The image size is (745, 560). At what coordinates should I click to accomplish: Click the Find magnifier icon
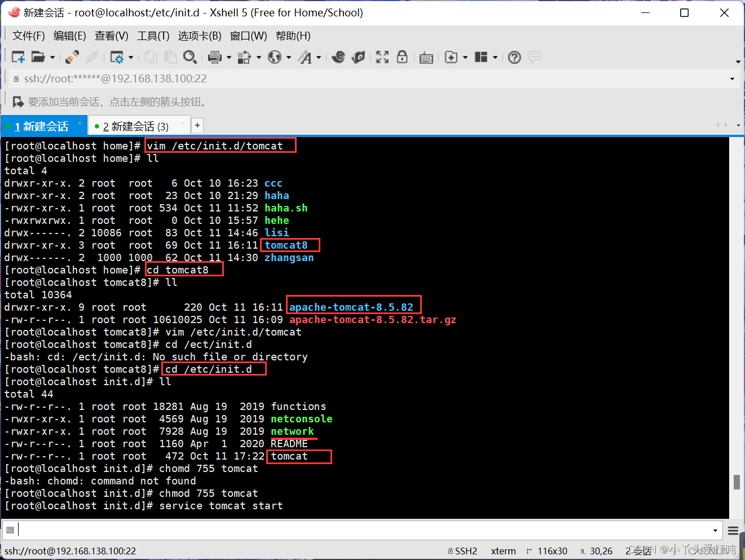[190, 57]
